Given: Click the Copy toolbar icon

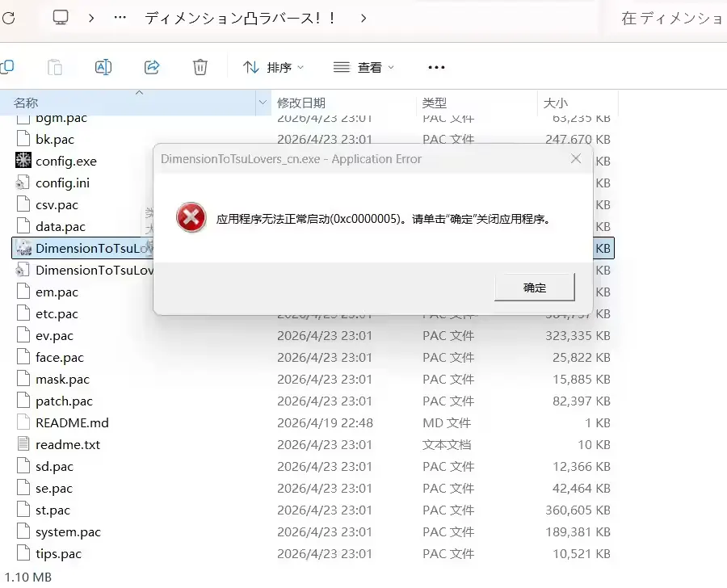Looking at the screenshot, I should point(7,67).
